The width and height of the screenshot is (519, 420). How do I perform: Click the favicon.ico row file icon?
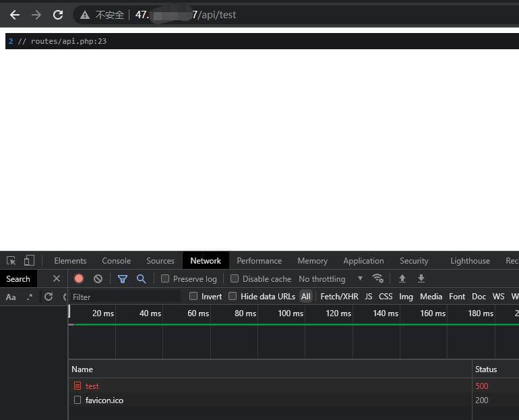pos(77,400)
